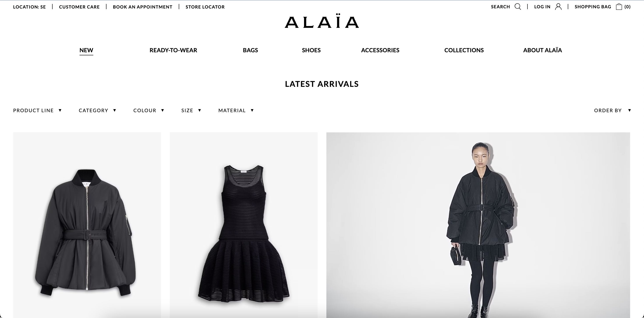View the black belted bomber jacket product

[87, 225]
